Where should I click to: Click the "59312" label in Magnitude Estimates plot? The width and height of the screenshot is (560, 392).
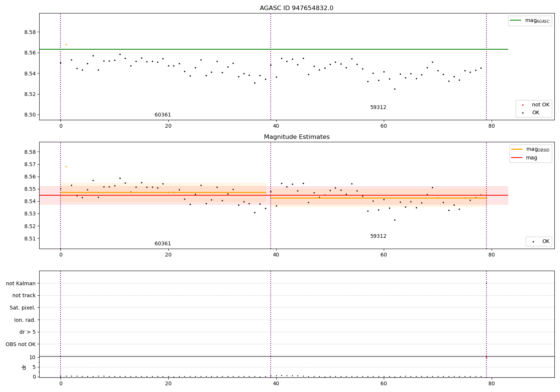[x=378, y=236]
